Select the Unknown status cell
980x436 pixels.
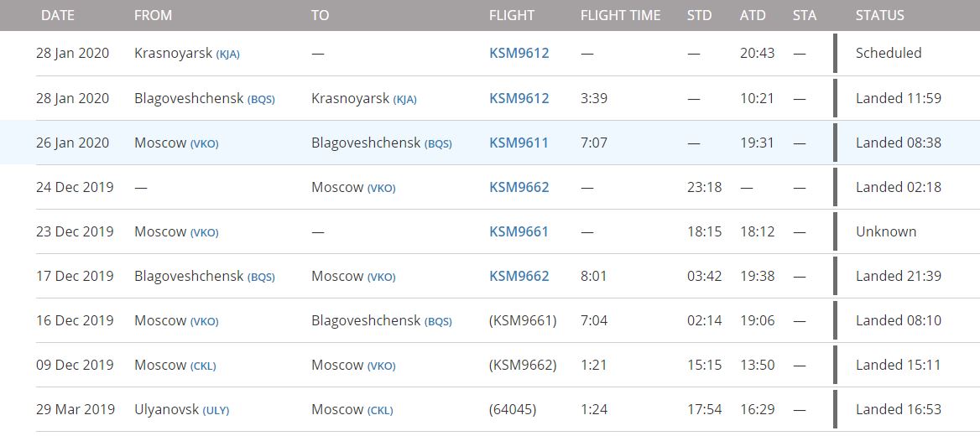click(886, 231)
